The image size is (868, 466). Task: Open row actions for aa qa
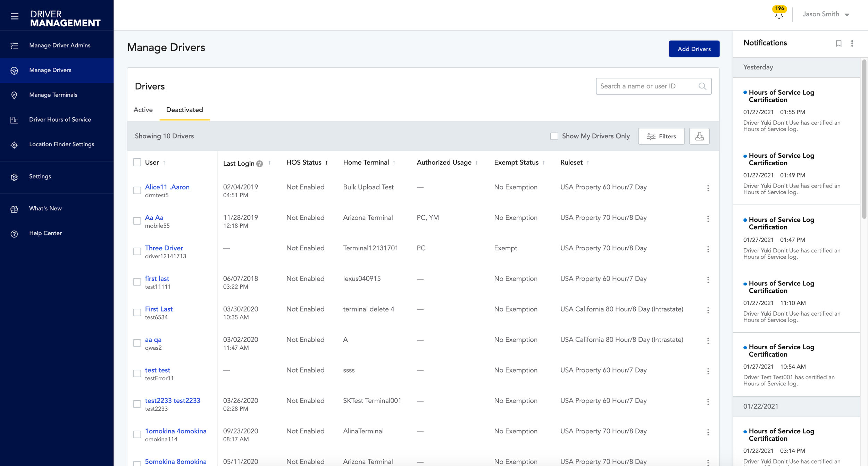pyautogui.click(x=708, y=341)
